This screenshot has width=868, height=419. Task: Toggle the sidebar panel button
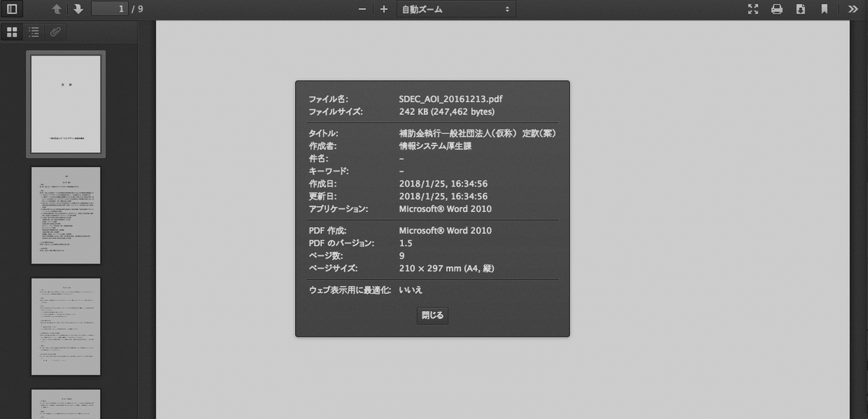(x=12, y=9)
